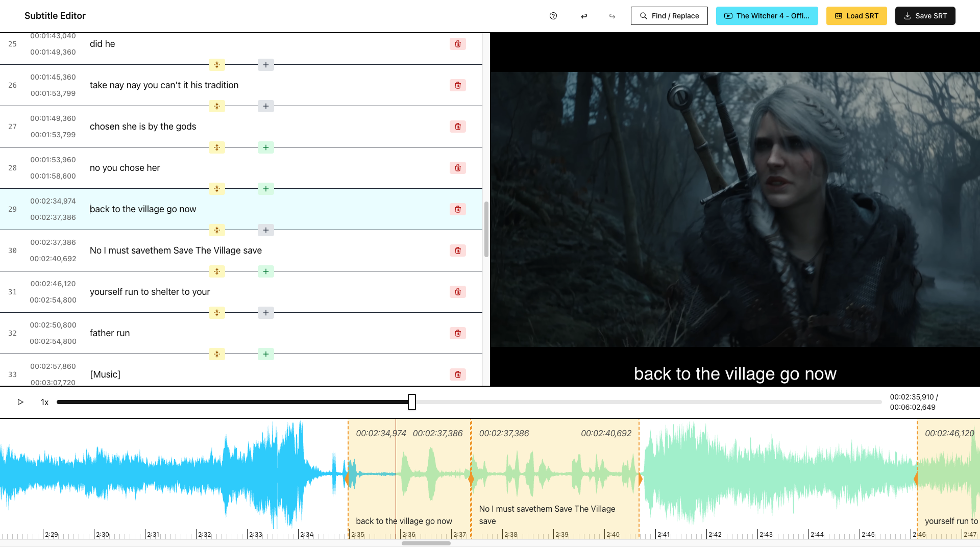The image size is (980, 551).
Task: Edit text 'chosen she is by the gods'
Action: 143,127
